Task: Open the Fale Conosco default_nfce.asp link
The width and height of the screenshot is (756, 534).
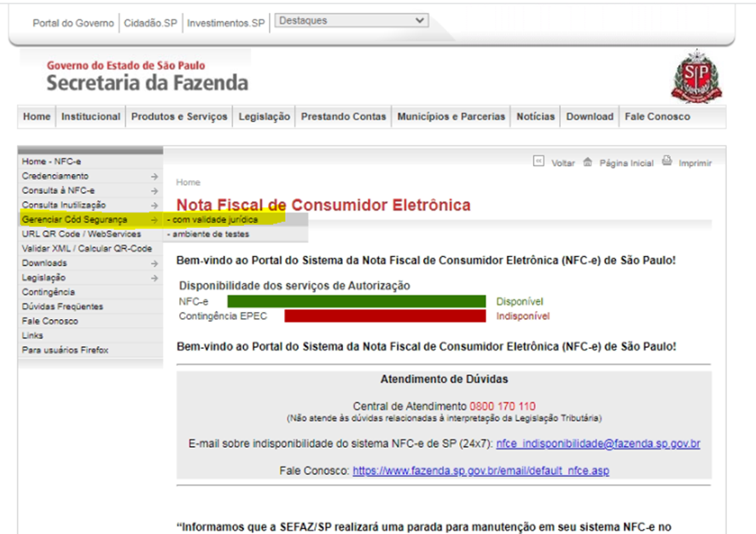Action: [480, 470]
